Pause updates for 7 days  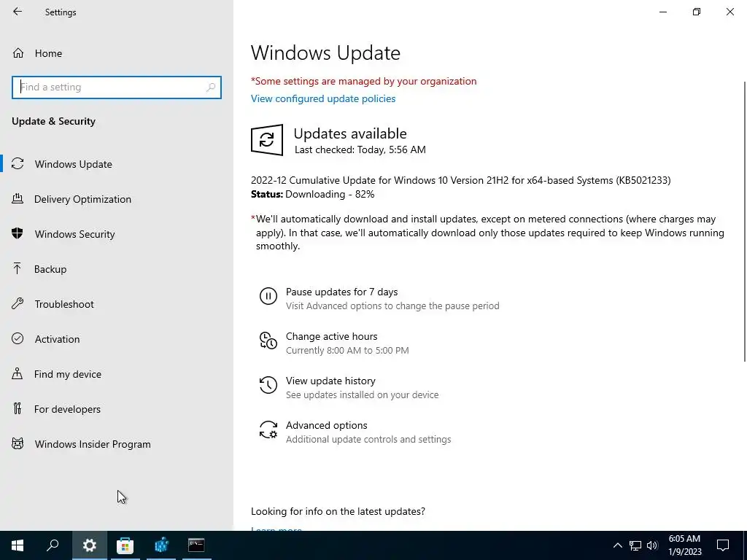[x=379, y=298]
